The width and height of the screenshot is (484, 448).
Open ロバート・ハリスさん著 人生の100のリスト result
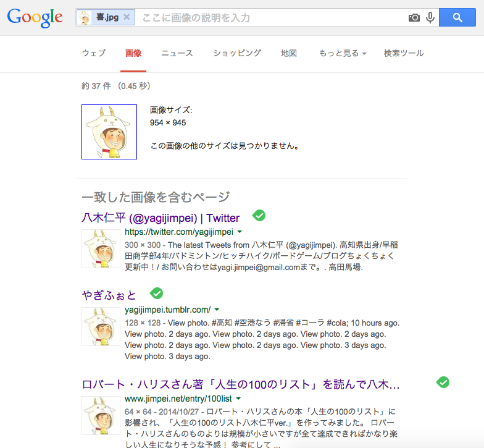point(241,384)
